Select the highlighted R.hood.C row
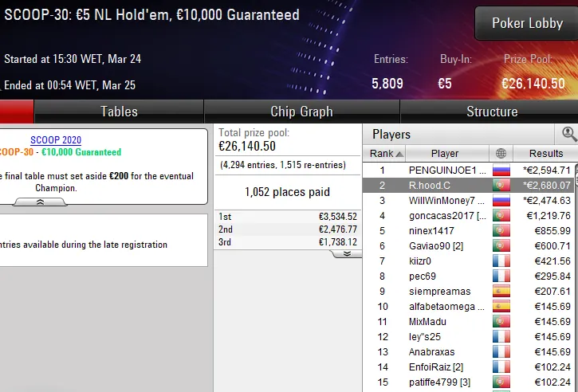This screenshot has height=392, width=578. pos(431,185)
